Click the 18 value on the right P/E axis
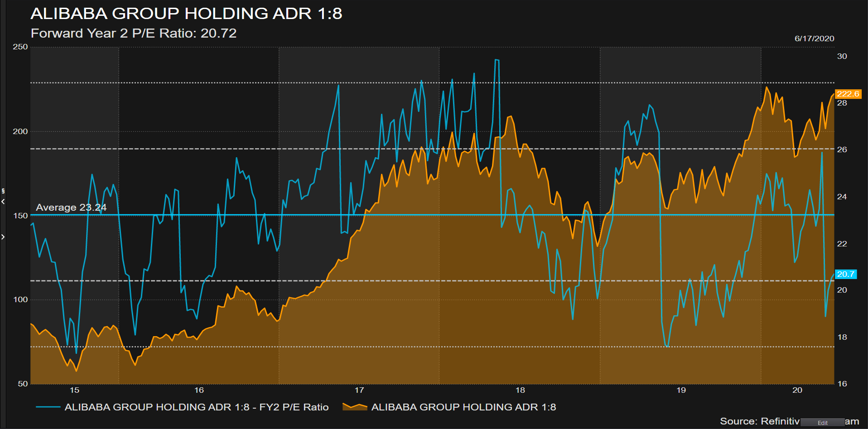Image resolution: width=868 pixels, height=429 pixels. click(x=842, y=337)
